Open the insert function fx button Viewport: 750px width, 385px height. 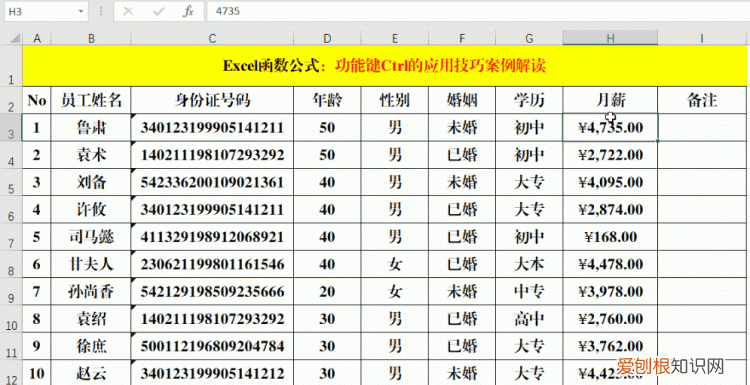pyautogui.click(x=188, y=11)
